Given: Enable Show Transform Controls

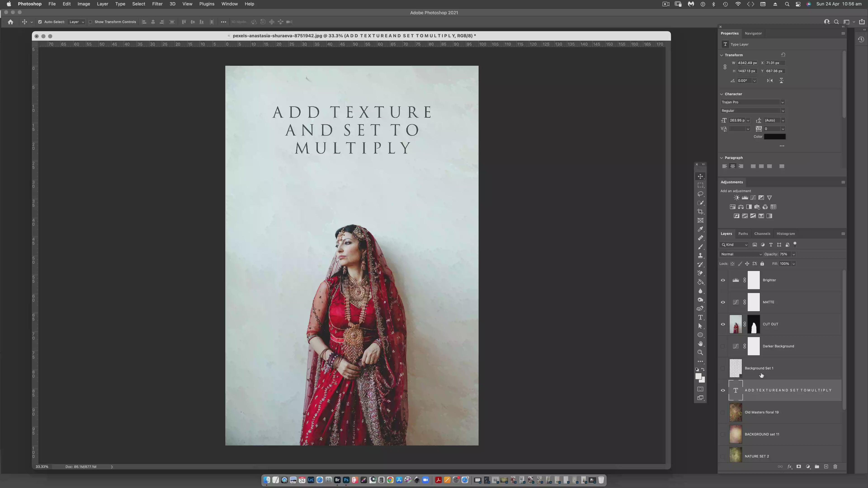Looking at the screenshot, I should (x=90, y=22).
